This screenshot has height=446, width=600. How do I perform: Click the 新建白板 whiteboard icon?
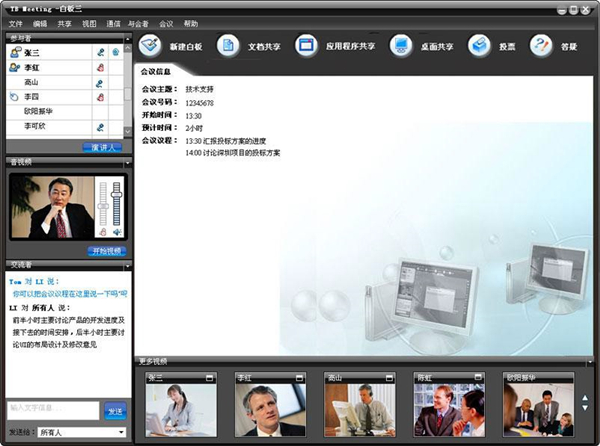(150, 46)
